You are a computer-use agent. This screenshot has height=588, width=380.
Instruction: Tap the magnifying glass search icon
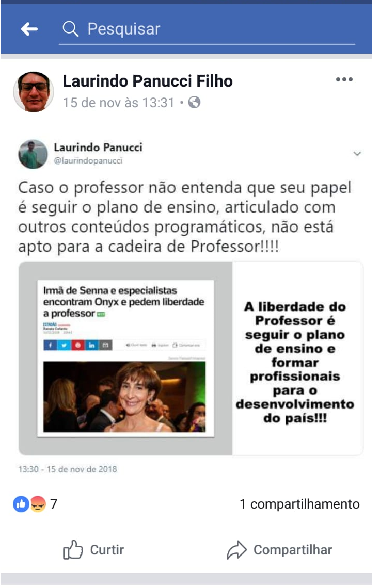(70, 28)
